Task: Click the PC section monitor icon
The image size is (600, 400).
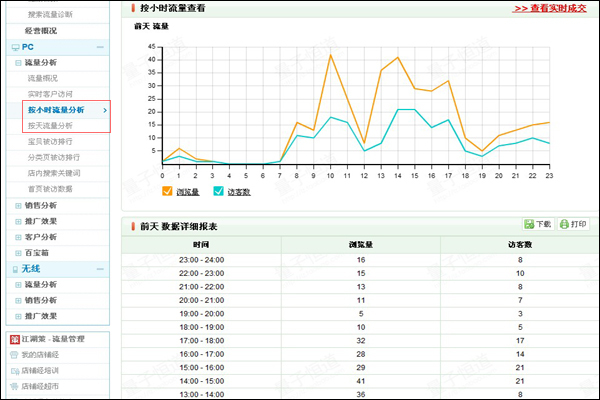Action: [x=14, y=47]
